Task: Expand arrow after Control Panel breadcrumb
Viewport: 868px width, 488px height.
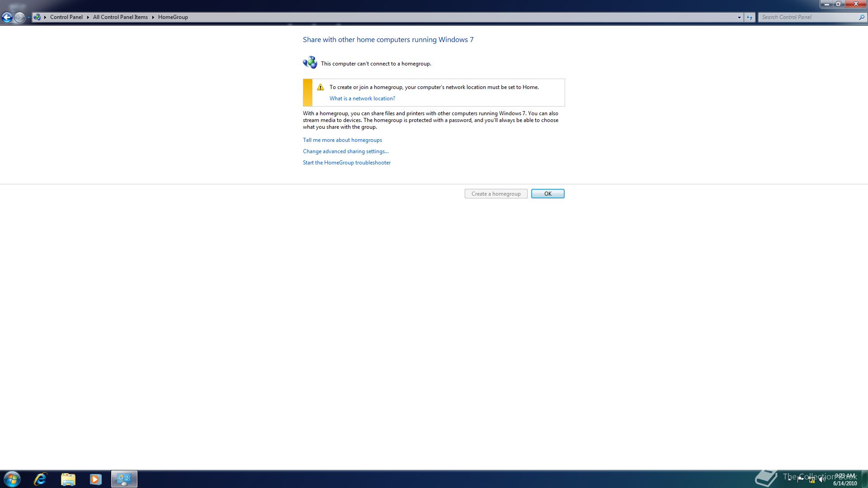Action: click(88, 17)
